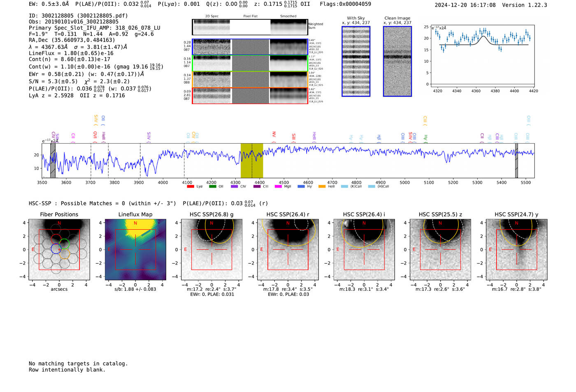
Task: Click the RA,Dec coordinates text
Action: point(72,40)
